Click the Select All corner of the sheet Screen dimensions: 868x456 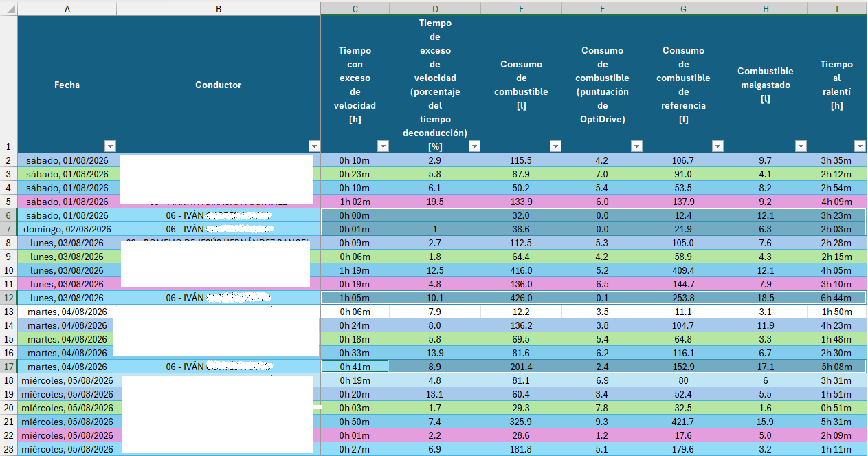click(9, 8)
